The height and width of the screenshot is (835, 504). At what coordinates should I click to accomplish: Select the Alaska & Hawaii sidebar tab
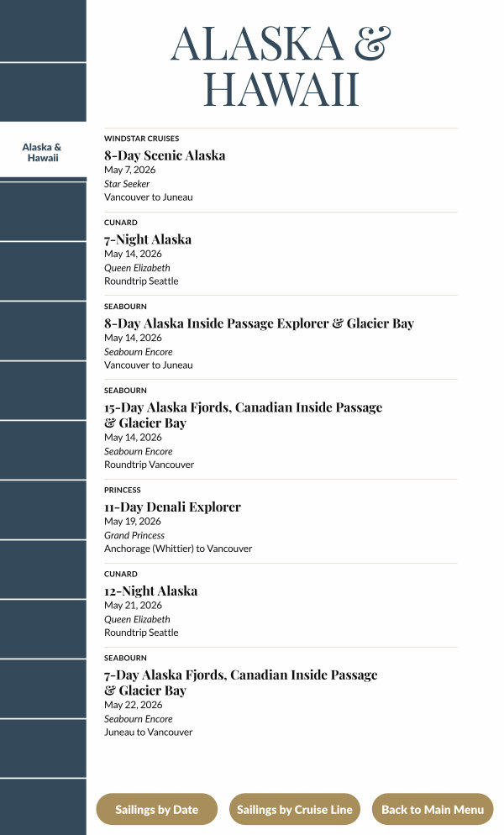pos(42,152)
